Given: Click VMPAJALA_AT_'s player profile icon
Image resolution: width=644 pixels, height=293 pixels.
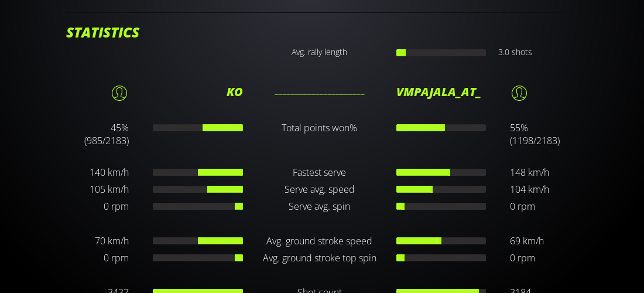Looking at the screenshot, I should pos(519,93).
